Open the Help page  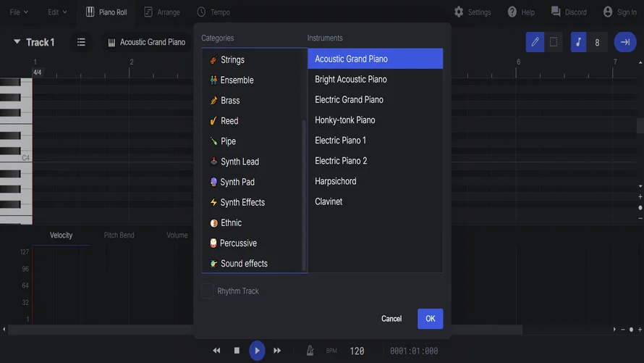tap(521, 12)
